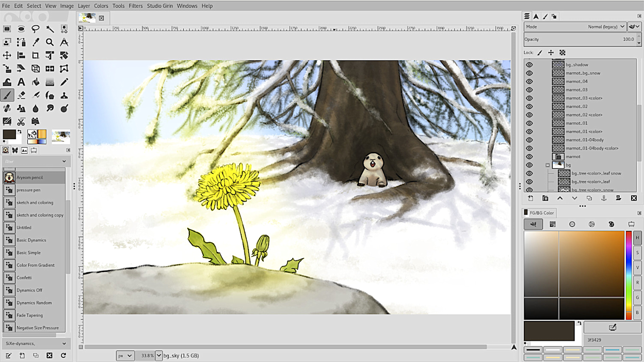Select the Move tool

7,55
